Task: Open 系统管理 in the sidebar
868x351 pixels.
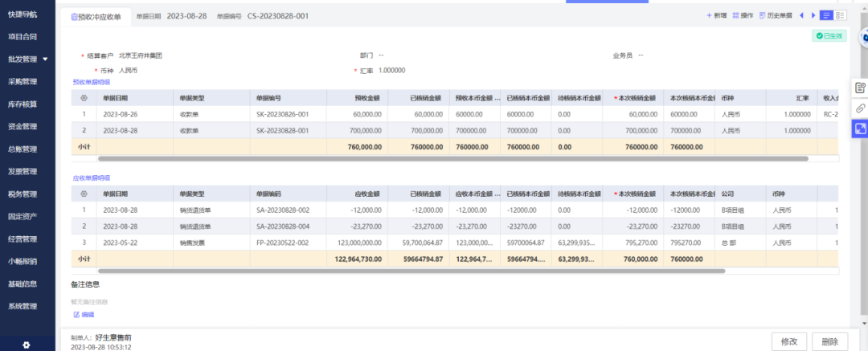Action: point(23,306)
